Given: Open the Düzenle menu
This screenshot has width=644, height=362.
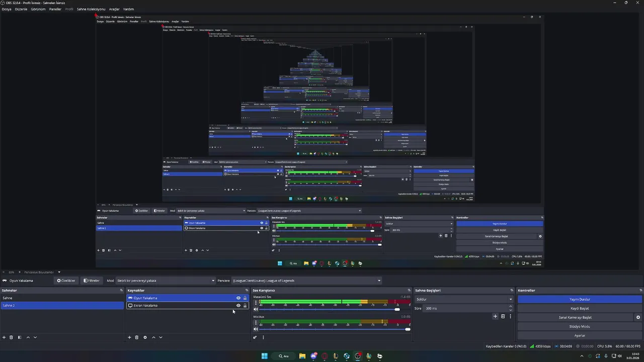Looking at the screenshot, I should [x=21, y=9].
